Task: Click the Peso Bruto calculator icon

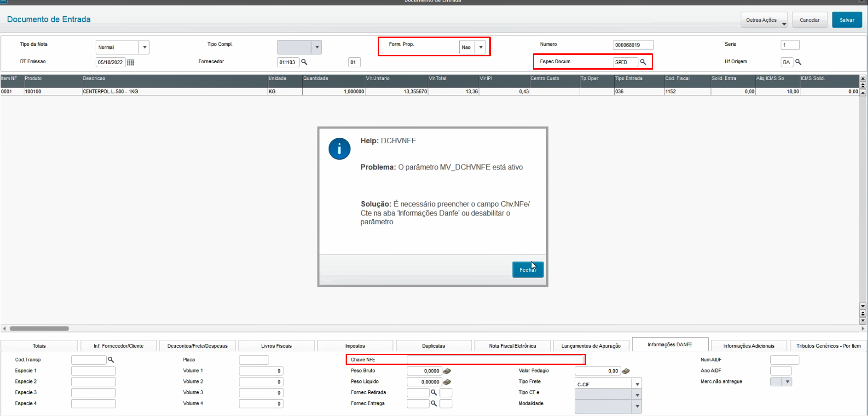Action: click(447, 371)
